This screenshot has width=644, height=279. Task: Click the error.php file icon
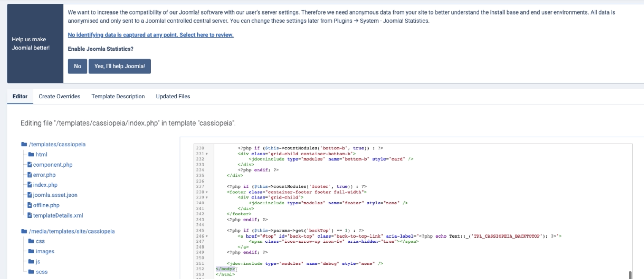(x=30, y=174)
